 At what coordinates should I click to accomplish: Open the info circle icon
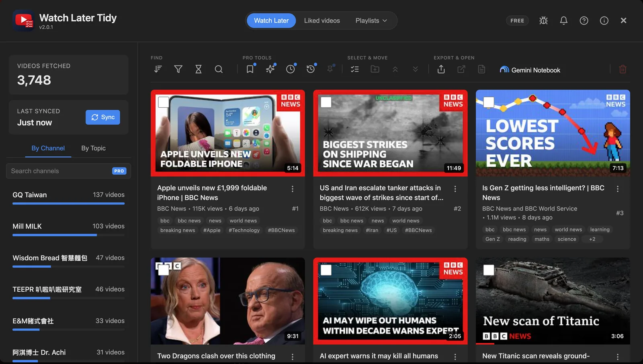pyautogui.click(x=604, y=20)
